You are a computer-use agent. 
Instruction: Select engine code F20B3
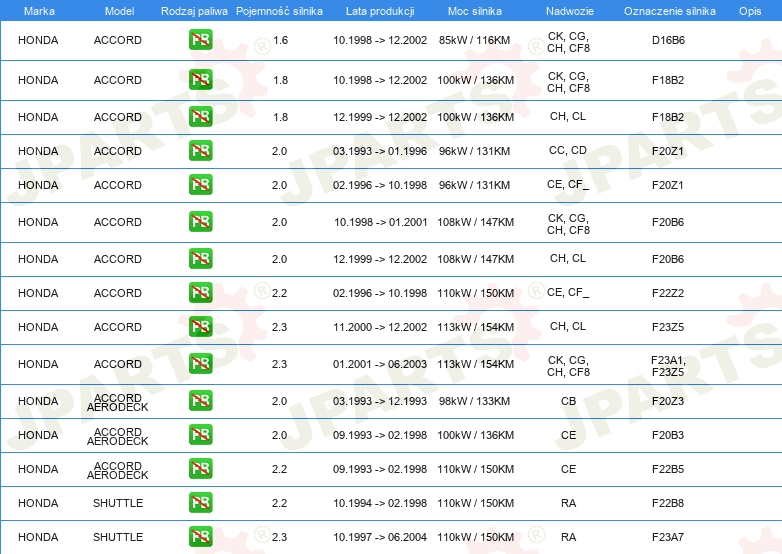tap(668, 435)
